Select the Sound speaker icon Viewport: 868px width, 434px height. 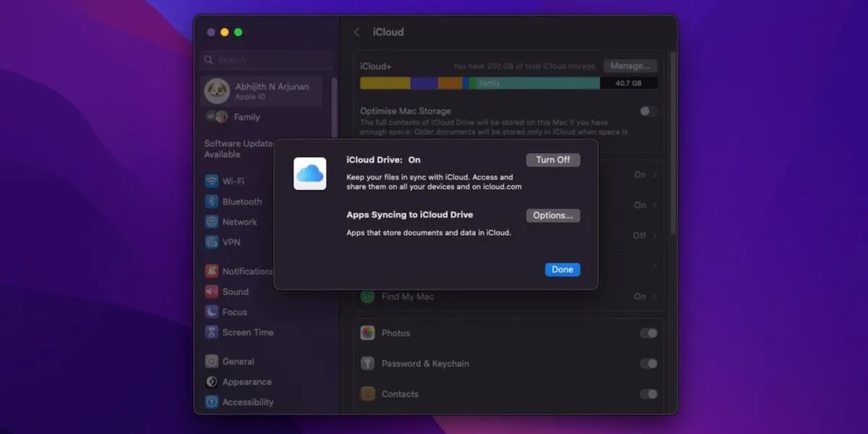pos(211,292)
